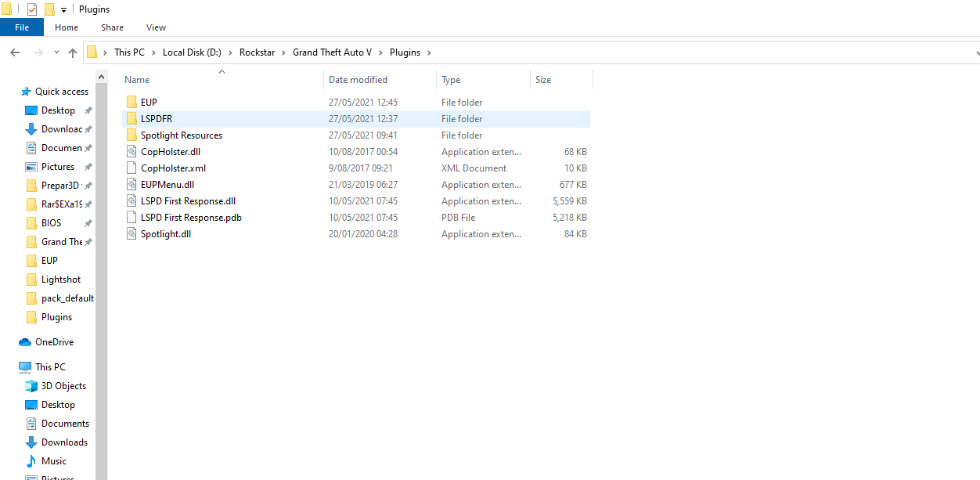Click the Forward navigation arrow
Image resolution: width=980 pixels, height=480 pixels.
click(x=38, y=52)
